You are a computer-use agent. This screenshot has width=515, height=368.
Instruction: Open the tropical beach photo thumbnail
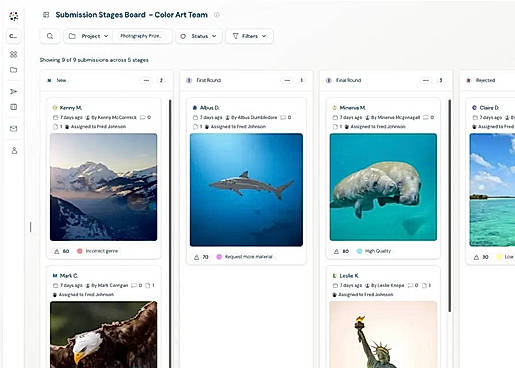click(x=492, y=190)
